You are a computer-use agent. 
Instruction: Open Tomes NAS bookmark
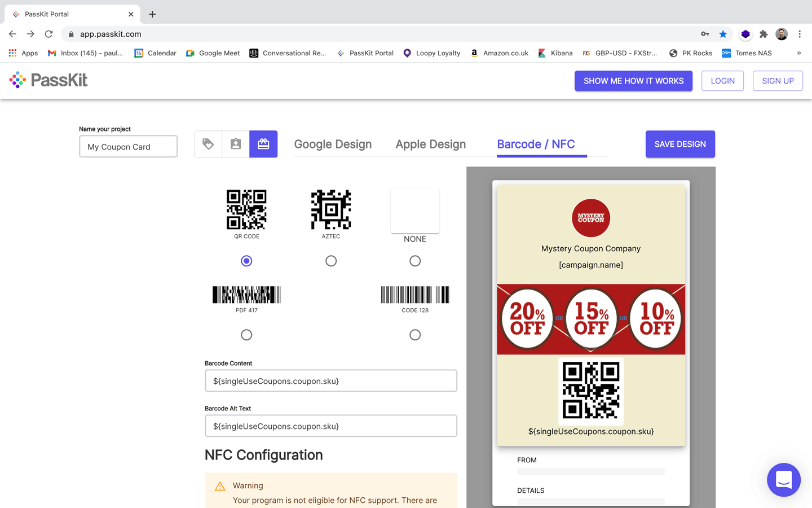pos(747,53)
